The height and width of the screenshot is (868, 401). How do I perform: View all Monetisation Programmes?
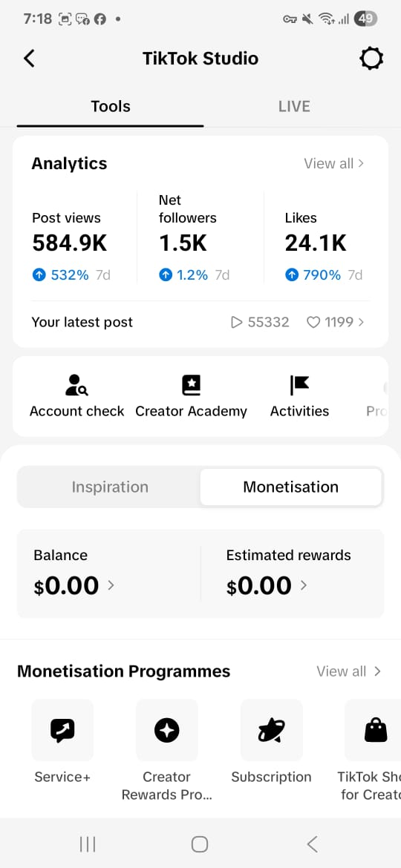pyautogui.click(x=348, y=671)
